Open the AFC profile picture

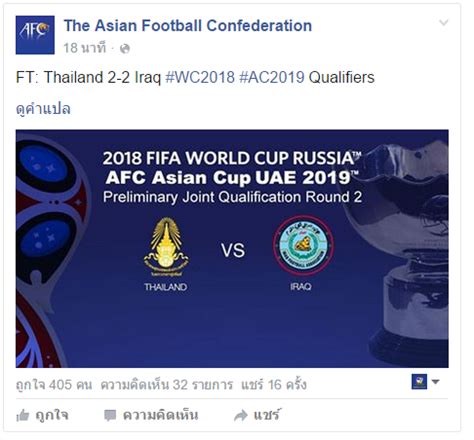coord(35,35)
